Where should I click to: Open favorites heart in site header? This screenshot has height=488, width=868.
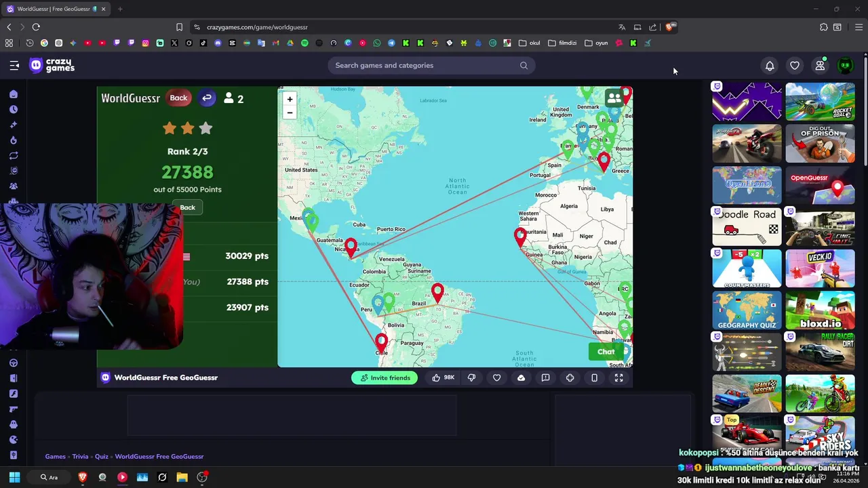(795, 66)
